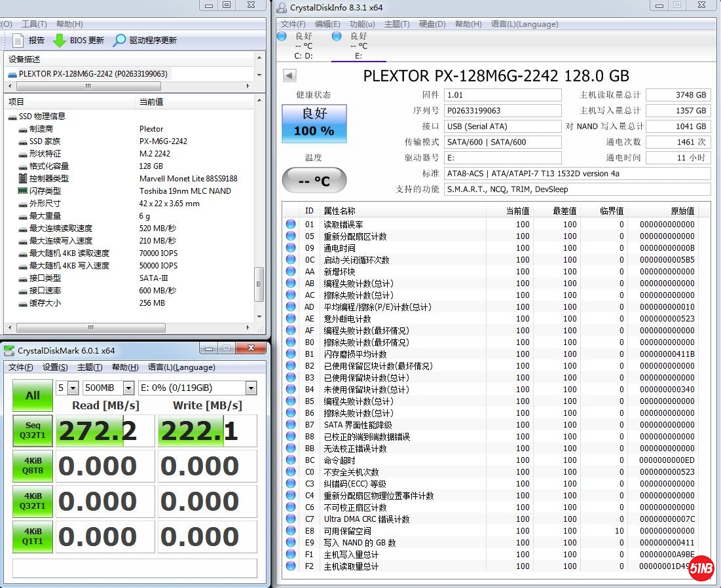Click the firmware field showing 1.01
721x588 pixels.
click(x=502, y=95)
